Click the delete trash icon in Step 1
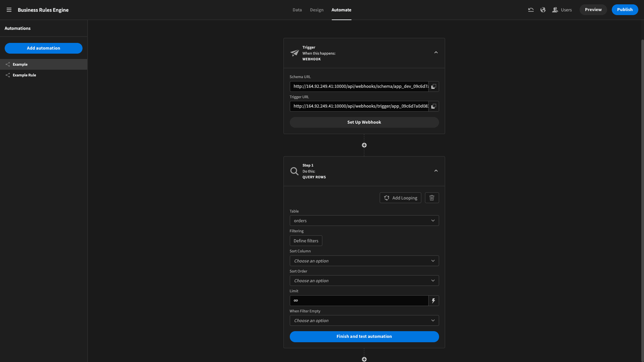Viewport: 644px width, 362px height. pyautogui.click(x=432, y=197)
